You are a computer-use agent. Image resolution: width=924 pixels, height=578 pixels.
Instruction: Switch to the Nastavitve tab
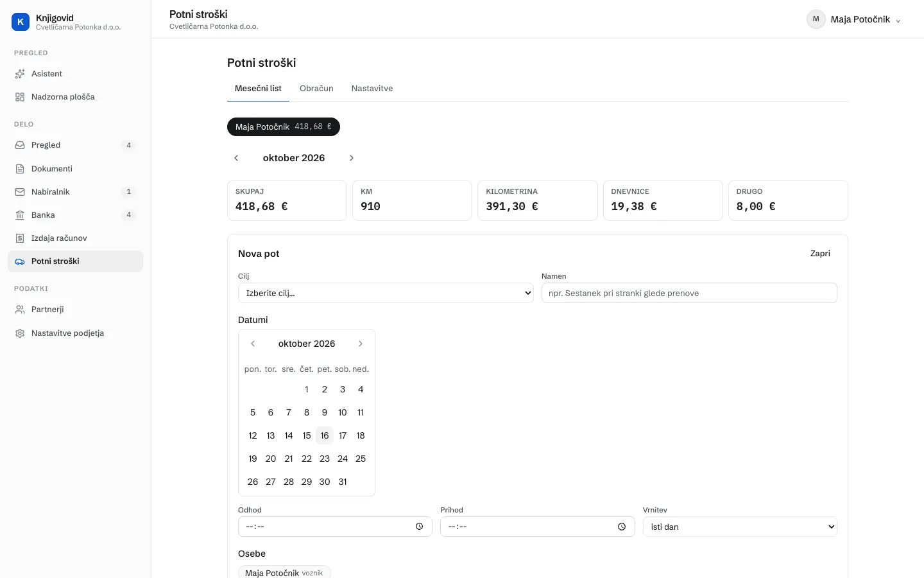pyautogui.click(x=372, y=89)
